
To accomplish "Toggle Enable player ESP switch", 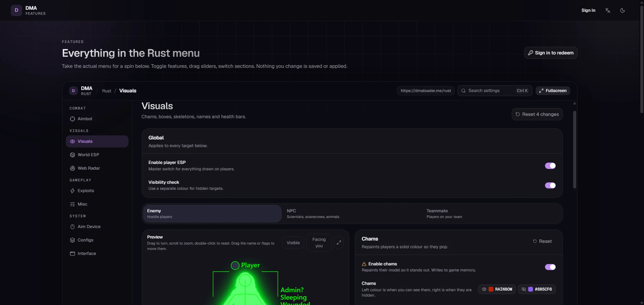I will click(x=550, y=166).
